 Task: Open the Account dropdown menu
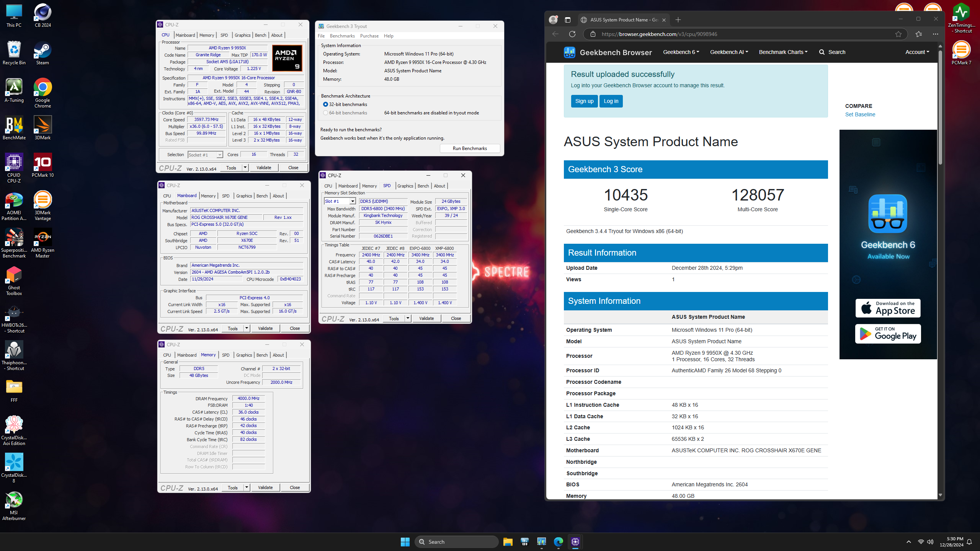pyautogui.click(x=917, y=52)
